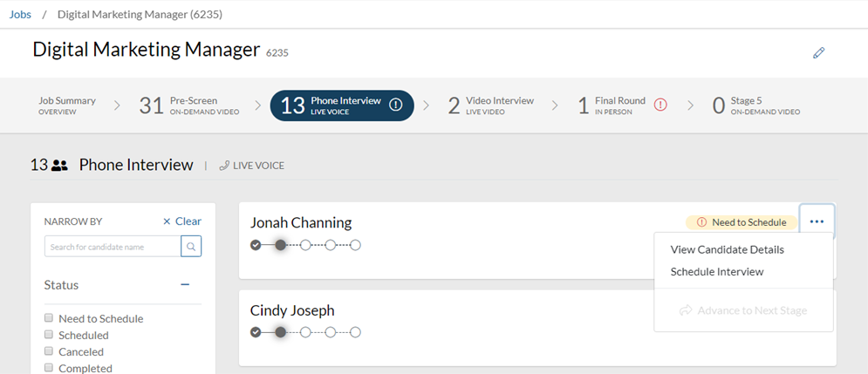Image resolution: width=868 pixels, height=374 pixels.
Task: Enable the Need to Schedule checkbox
Action: 50,318
